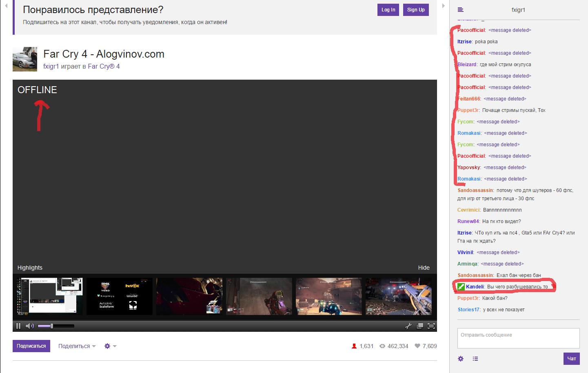Send message with Чат button
Screen dimensions: 588x373
pyautogui.click(x=572, y=359)
